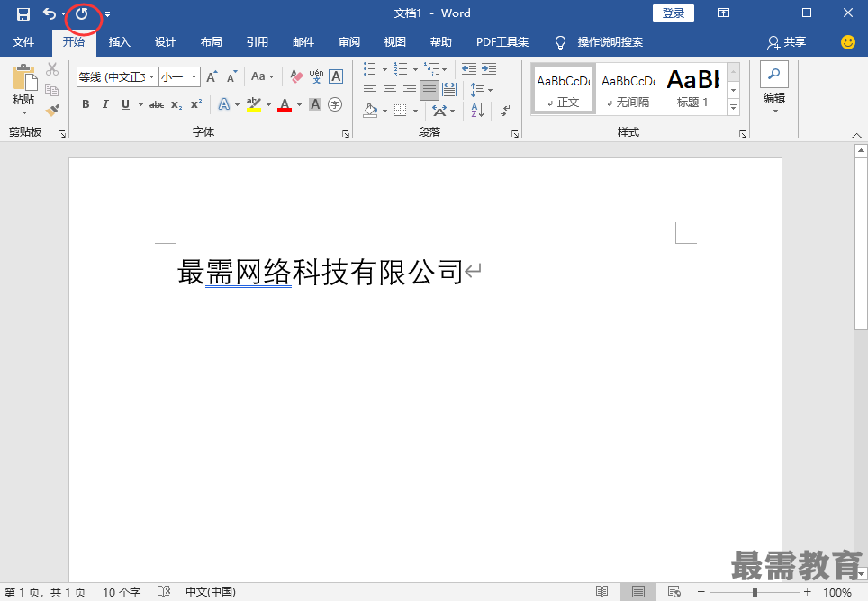The height and width of the screenshot is (601, 868).
Task: Increase font size with the larger A icon
Action: pyautogui.click(x=212, y=76)
